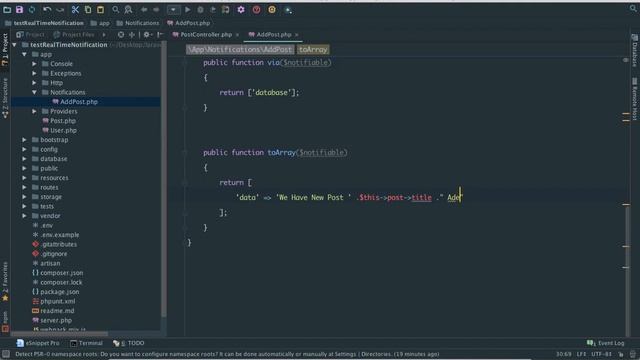Click the AddPost.php breadcrumb in navigation bar
Viewport: 640px width, 360px height.
pyautogui.click(x=189, y=23)
